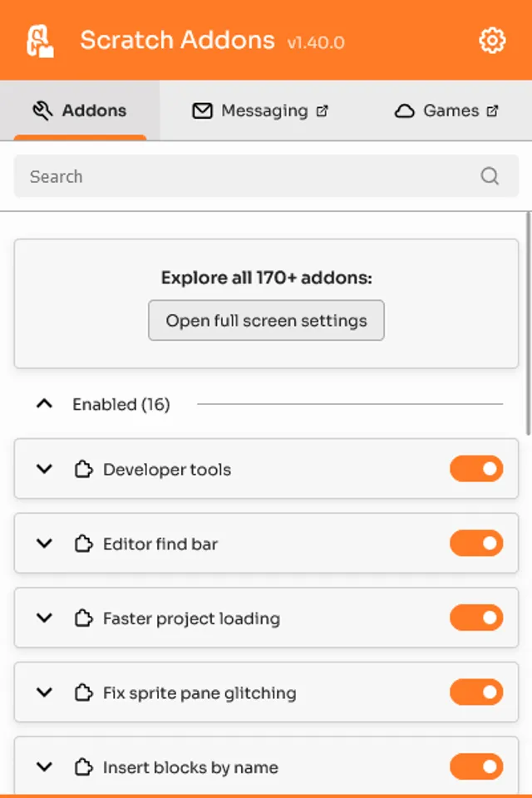Switch to the Messaging tab
The width and height of the screenshot is (532, 798).
tap(260, 111)
